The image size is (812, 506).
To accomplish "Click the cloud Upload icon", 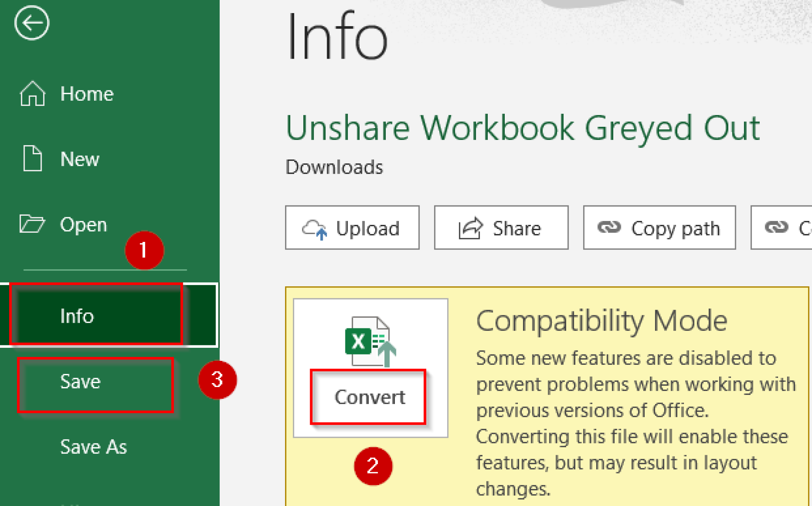I will [314, 228].
